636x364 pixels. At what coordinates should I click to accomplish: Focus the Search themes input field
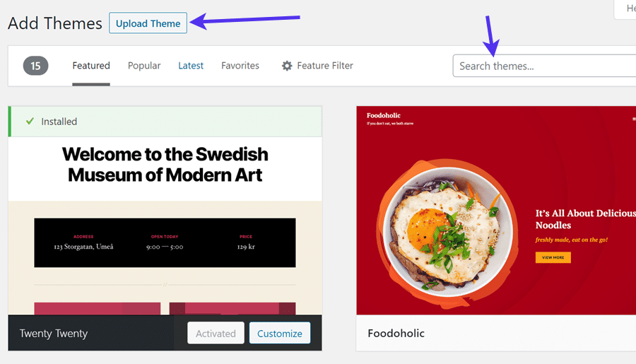click(544, 66)
